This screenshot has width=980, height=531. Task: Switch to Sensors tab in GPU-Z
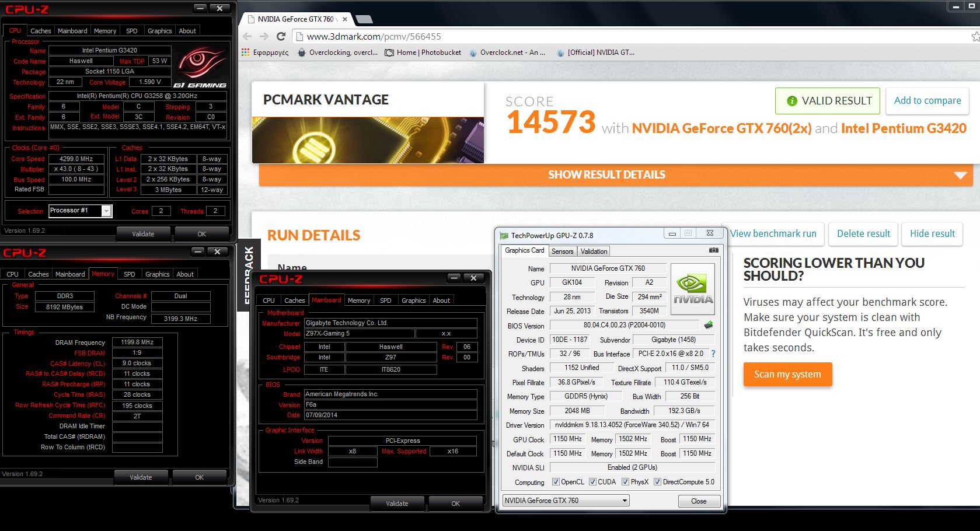tap(563, 251)
